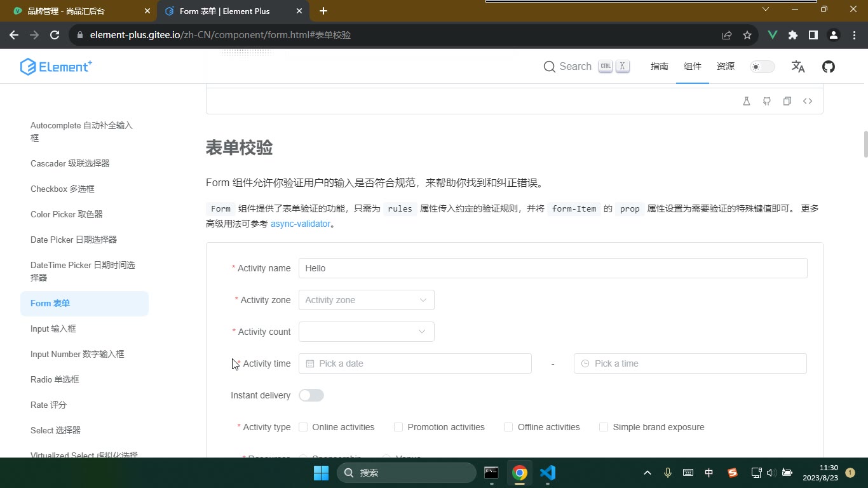Click the page vertical scrollbar thumb
868x488 pixels.
tap(865, 144)
